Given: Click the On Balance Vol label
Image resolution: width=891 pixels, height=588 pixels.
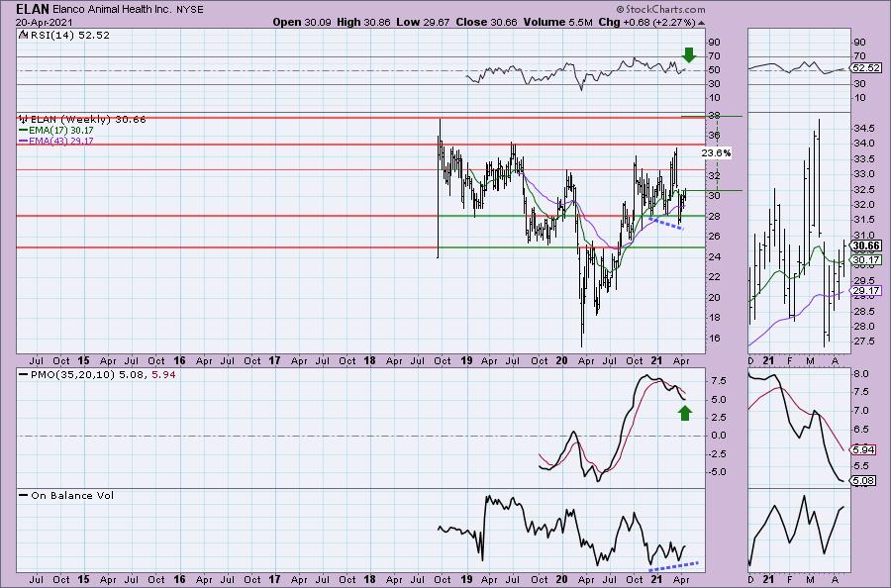Looking at the screenshot, I should click(x=72, y=495).
